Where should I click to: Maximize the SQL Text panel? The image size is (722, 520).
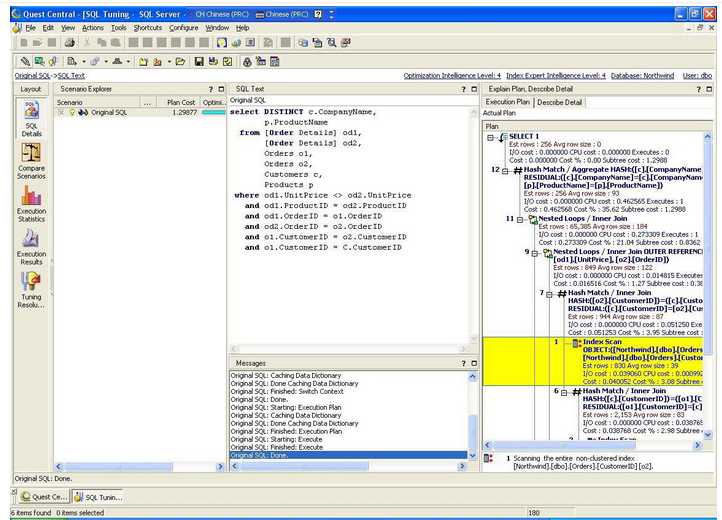pos(474,89)
